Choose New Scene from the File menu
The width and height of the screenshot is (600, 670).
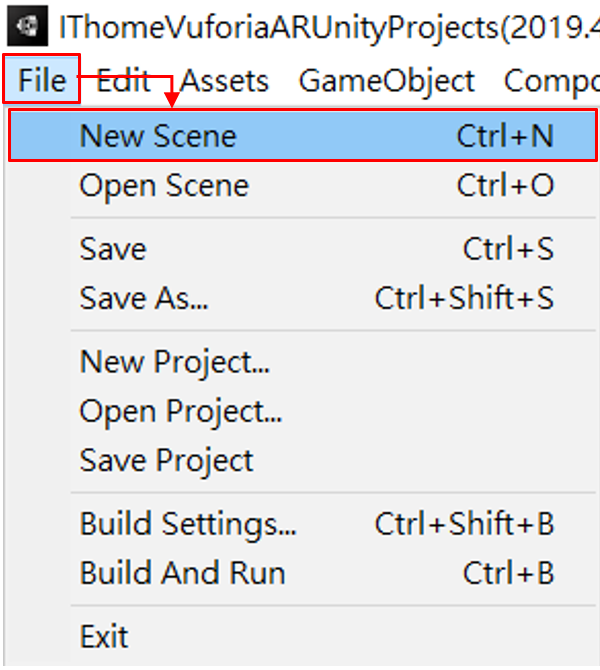click(158, 135)
